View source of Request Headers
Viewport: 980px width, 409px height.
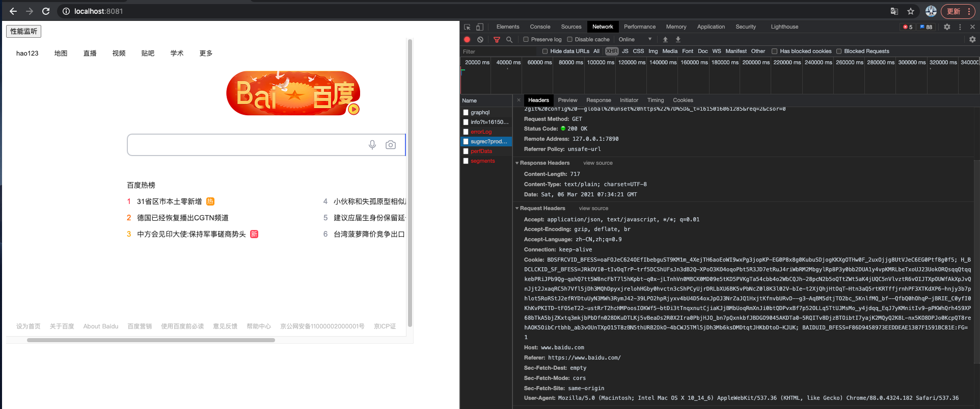pos(593,208)
